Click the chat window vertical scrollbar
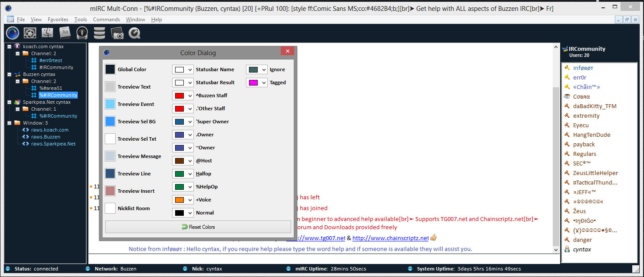Screen dimensions: 644x277 coord(556,148)
